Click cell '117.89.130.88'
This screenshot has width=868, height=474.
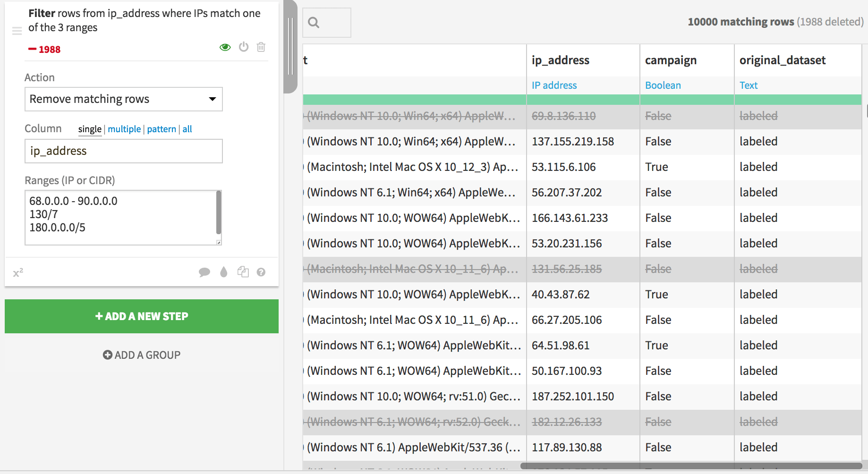coord(567,448)
